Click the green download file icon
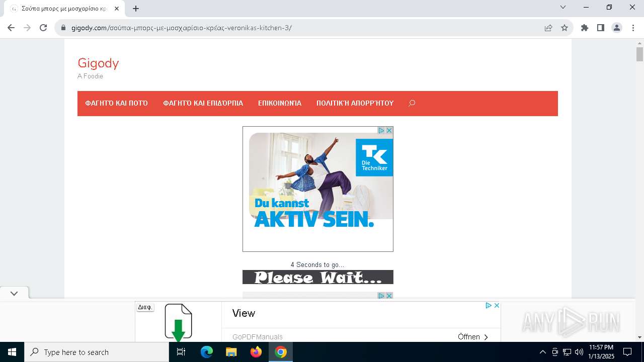This screenshot has width=644, height=362. coord(179,322)
